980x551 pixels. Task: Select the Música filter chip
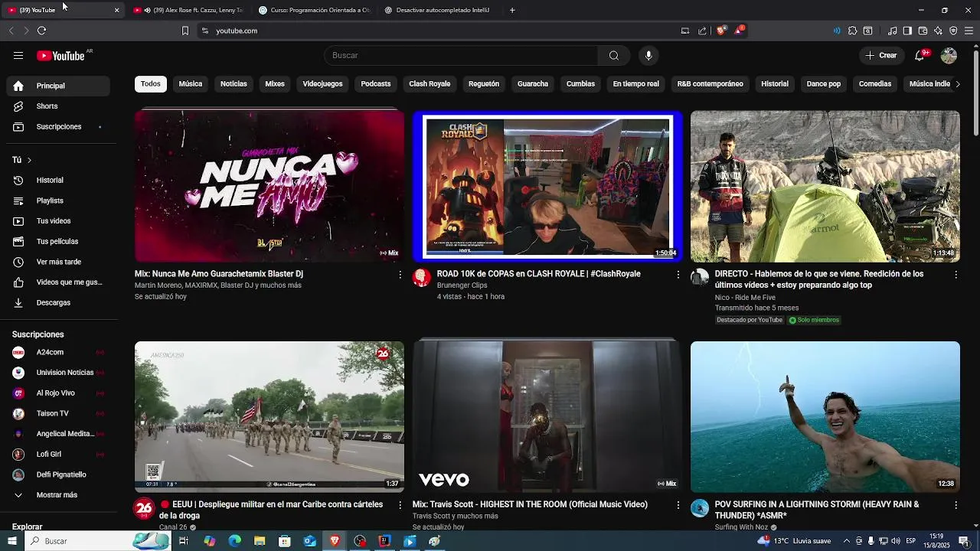coord(191,84)
